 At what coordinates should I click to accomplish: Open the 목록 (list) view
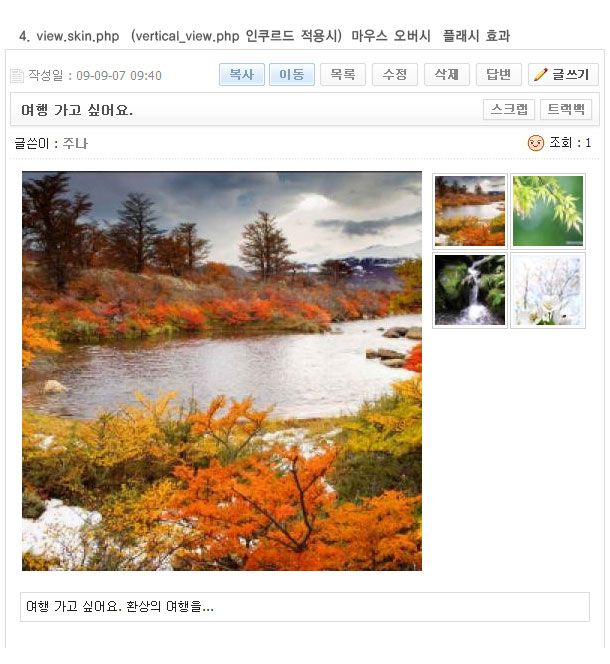tap(343, 75)
